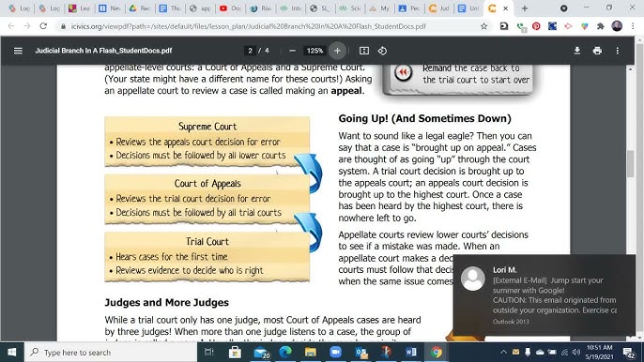The image size is (644, 362).
Task: Switch to the Google Docs 'Thi' tab
Action: pyautogui.click(x=170, y=8)
